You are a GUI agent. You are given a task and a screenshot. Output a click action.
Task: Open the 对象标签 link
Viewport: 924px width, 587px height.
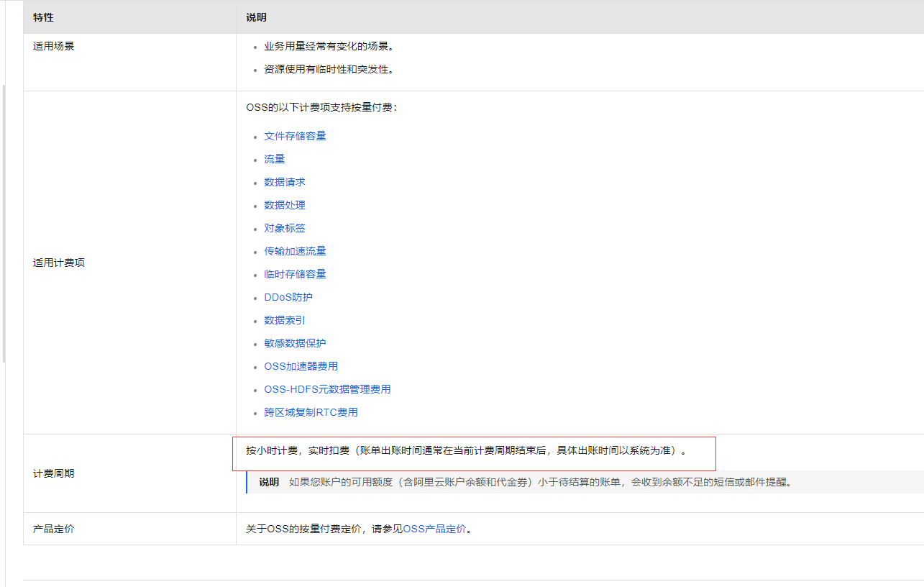284,228
